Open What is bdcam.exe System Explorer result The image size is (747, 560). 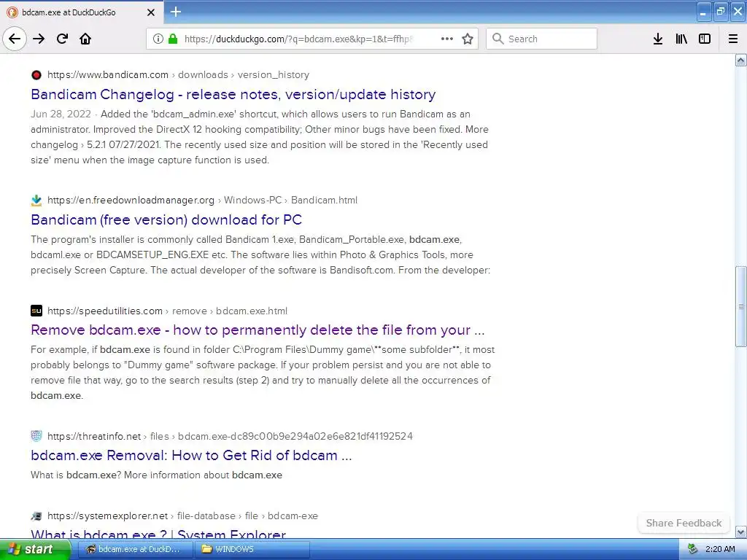(158, 534)
